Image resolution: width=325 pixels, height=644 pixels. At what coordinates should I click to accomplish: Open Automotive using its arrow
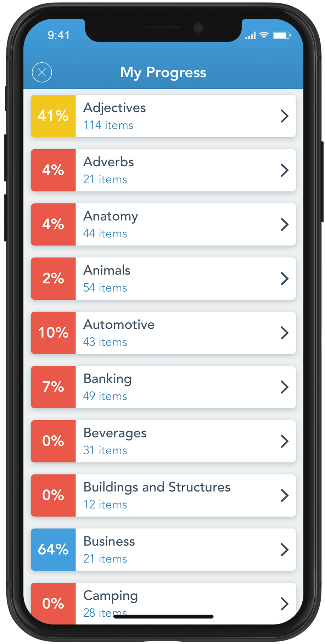[x=284, y=333]
